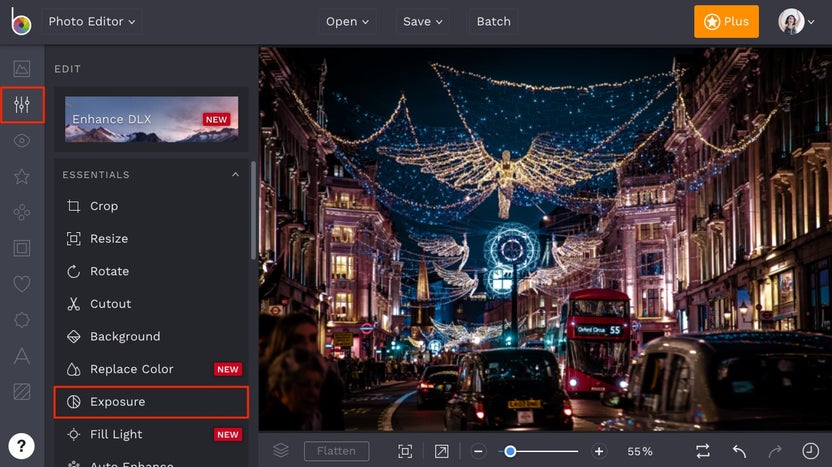Open the Graphics badge sidebar icon

22,319
